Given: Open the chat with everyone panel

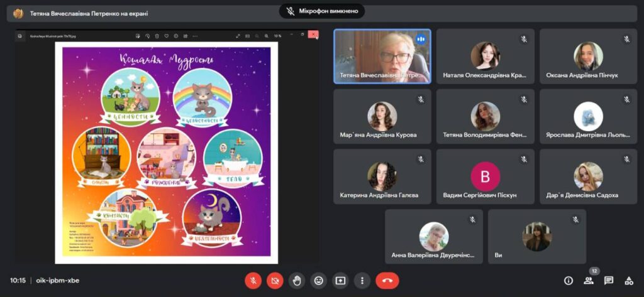Looking at the screenshot, I should point(609,281).
